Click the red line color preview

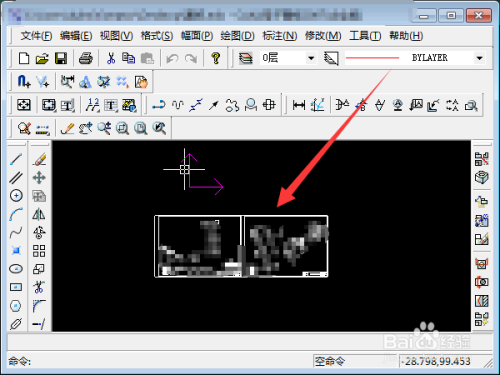click(372, 58)
